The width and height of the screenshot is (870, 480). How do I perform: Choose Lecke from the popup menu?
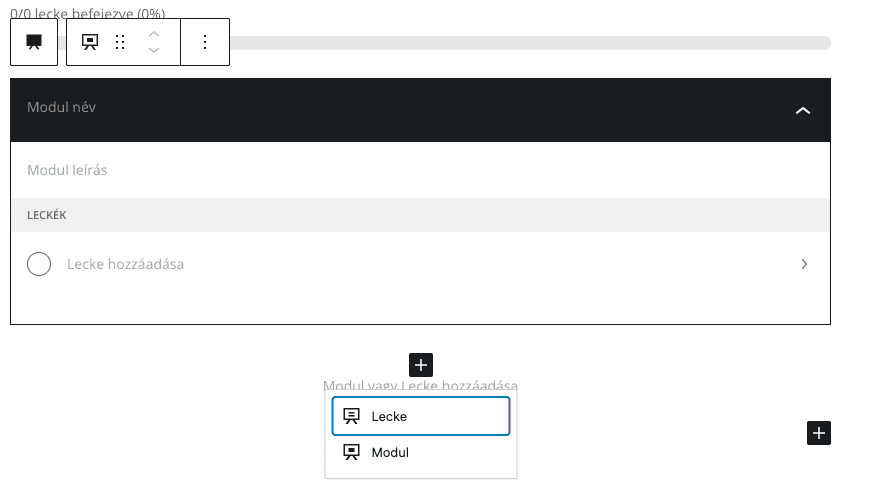(421, 416)
